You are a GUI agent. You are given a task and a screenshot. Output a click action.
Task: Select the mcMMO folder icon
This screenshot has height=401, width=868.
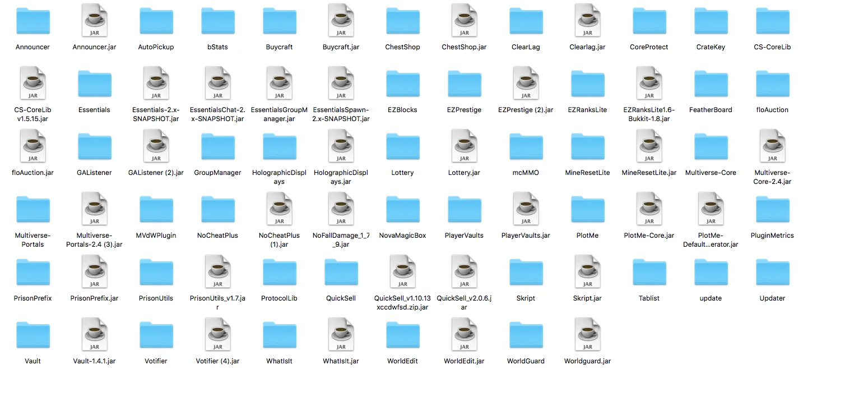[x=526, y=147]
